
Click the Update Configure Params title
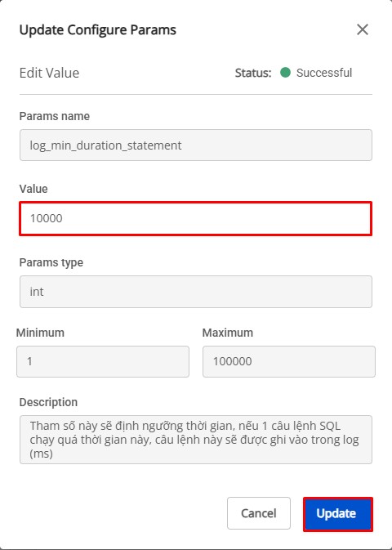click(x=98, y=30)
